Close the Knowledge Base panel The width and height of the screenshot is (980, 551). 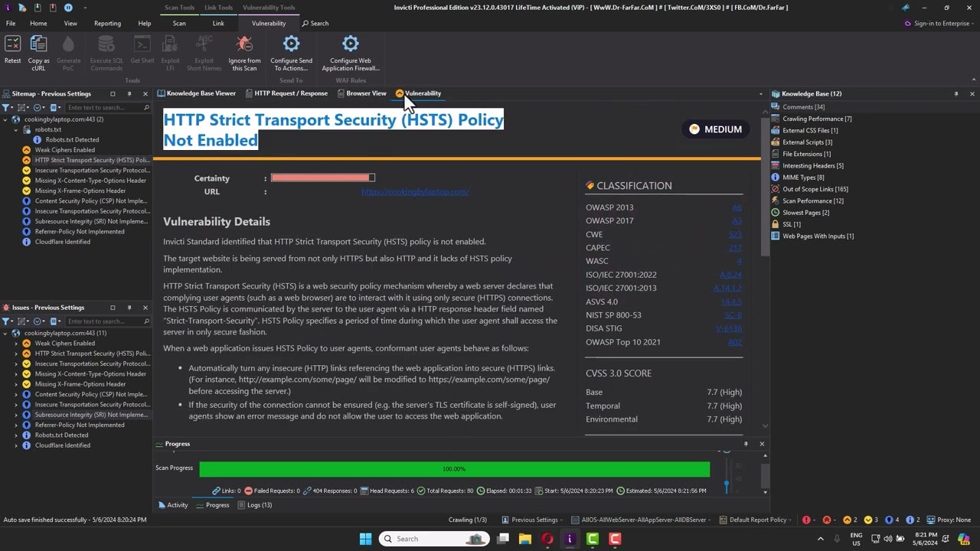pyautogui.click(x=972, y=93)
